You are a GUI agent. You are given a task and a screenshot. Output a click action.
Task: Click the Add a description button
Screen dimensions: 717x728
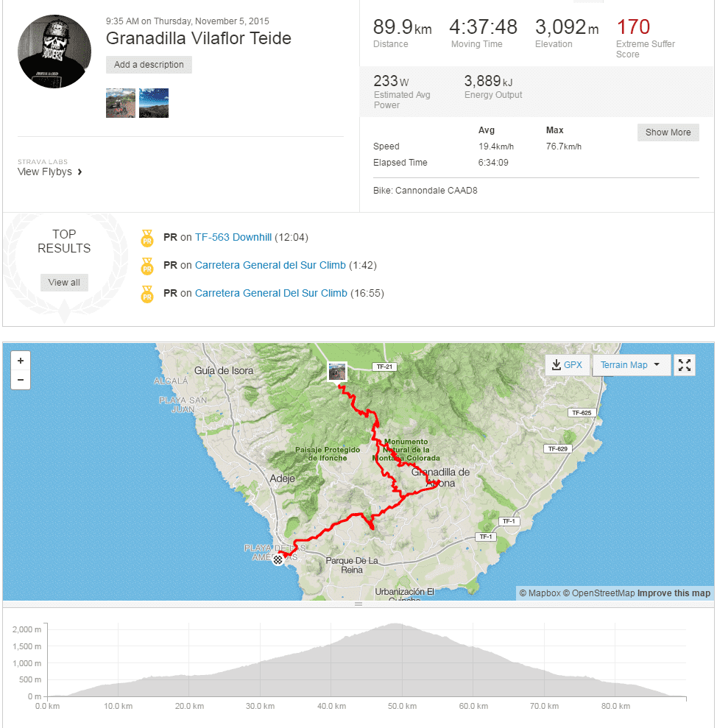[x=149, y=65]
